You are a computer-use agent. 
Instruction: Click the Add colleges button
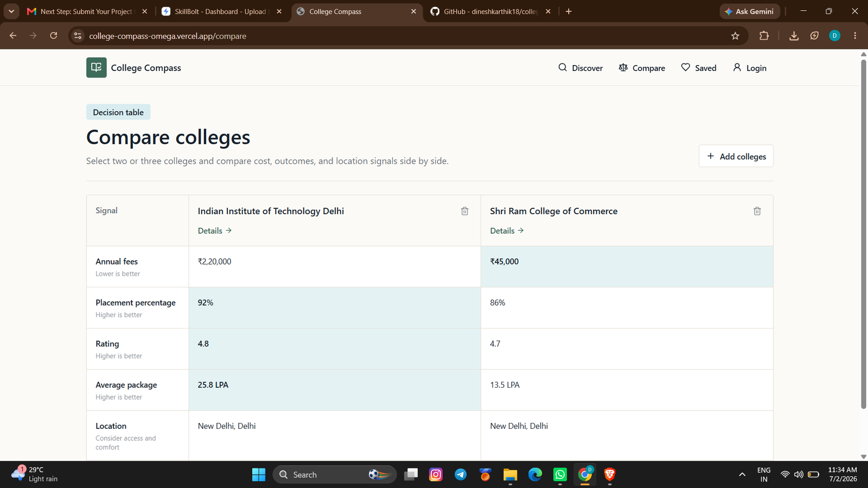[736, 156]
